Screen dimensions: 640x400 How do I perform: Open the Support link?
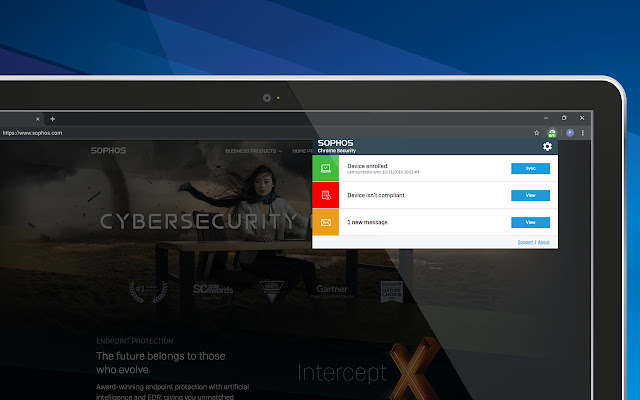(525, 242)
